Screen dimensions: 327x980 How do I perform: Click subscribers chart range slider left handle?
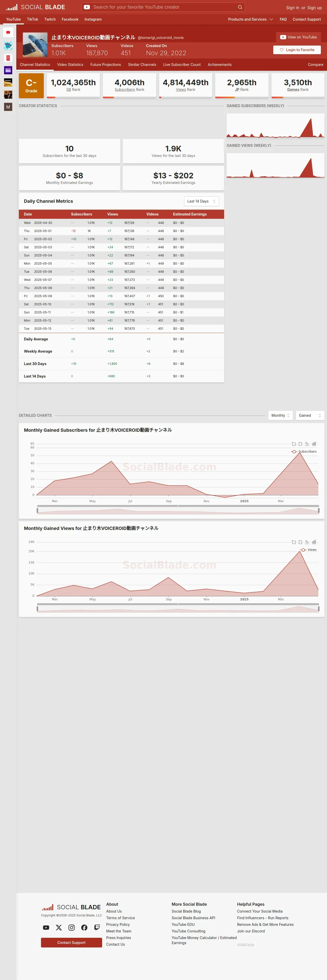point(37,511)
